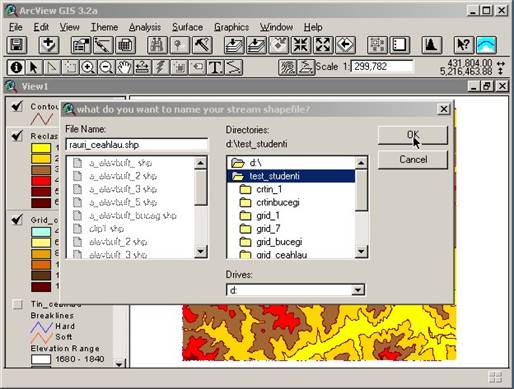Viewport: 514px width, 389px height.
Task: Click the context Help pointer icon
Action: (x=464, y=45)
